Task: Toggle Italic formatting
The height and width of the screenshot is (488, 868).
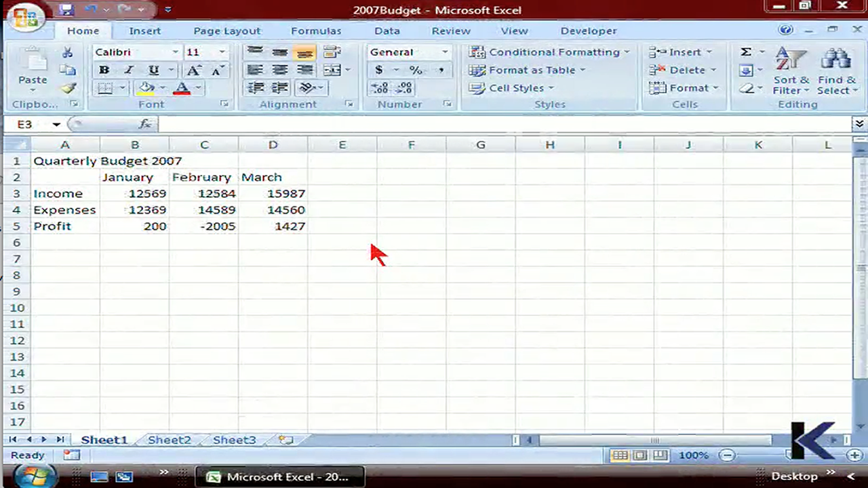Action: (x=128, y=70)
